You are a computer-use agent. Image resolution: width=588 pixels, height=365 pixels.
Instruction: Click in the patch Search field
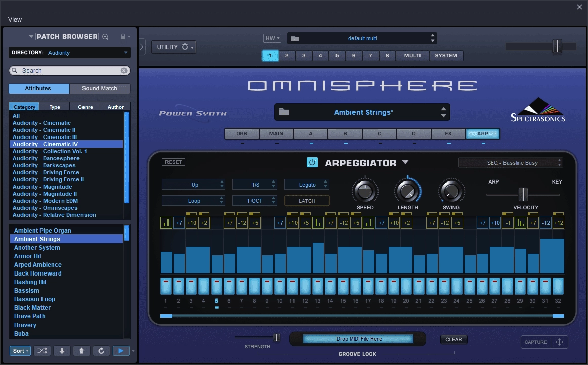[69, 70]
